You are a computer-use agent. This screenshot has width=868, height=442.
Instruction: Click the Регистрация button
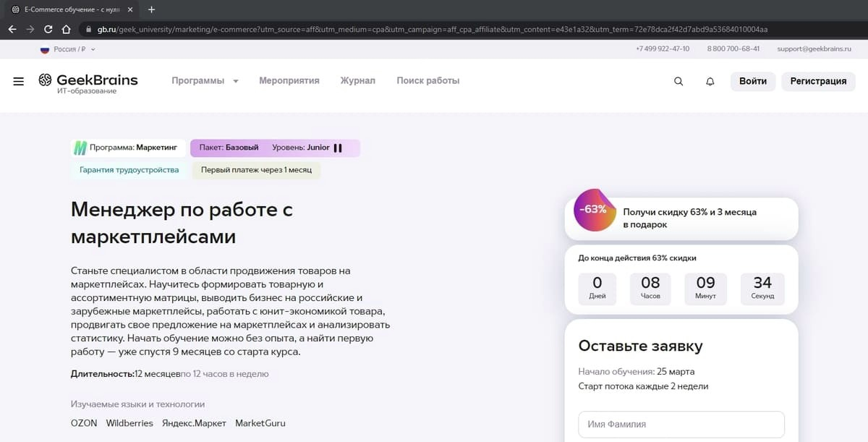tap(818, 81)
